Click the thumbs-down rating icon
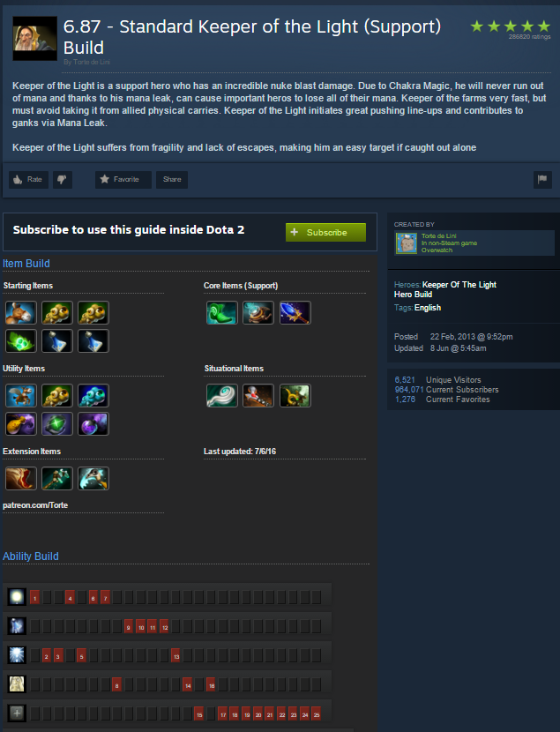Image resolution: width=560 pixels, height=732 pixels. pyautogui.click(x=62, y=179)
